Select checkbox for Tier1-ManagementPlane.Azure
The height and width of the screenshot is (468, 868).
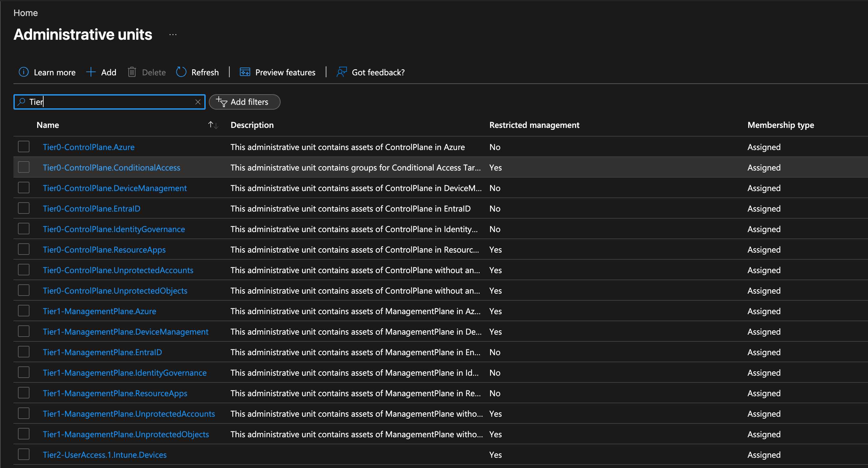[24, 311]
